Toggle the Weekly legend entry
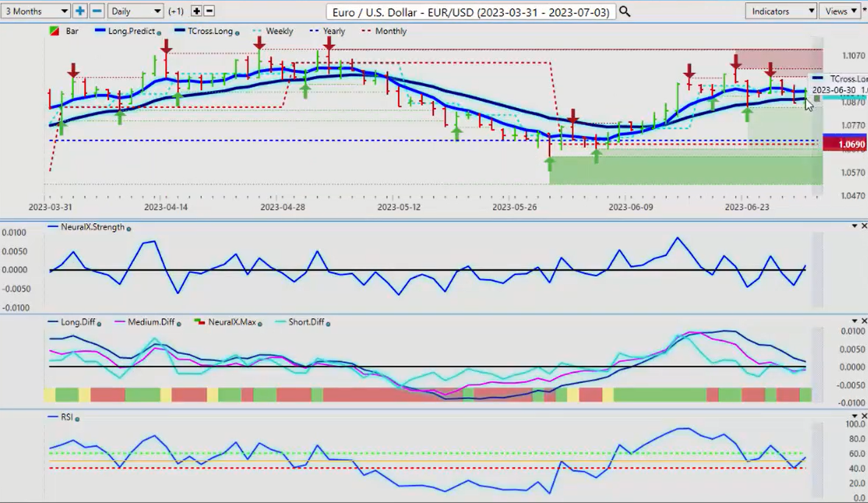 click(x=272, y=31)
